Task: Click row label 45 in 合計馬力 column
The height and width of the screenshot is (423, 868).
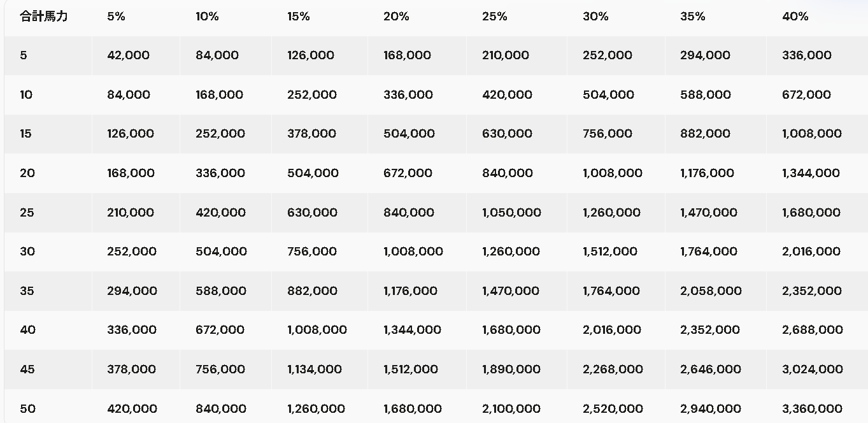Action: (x=27, y=369)
